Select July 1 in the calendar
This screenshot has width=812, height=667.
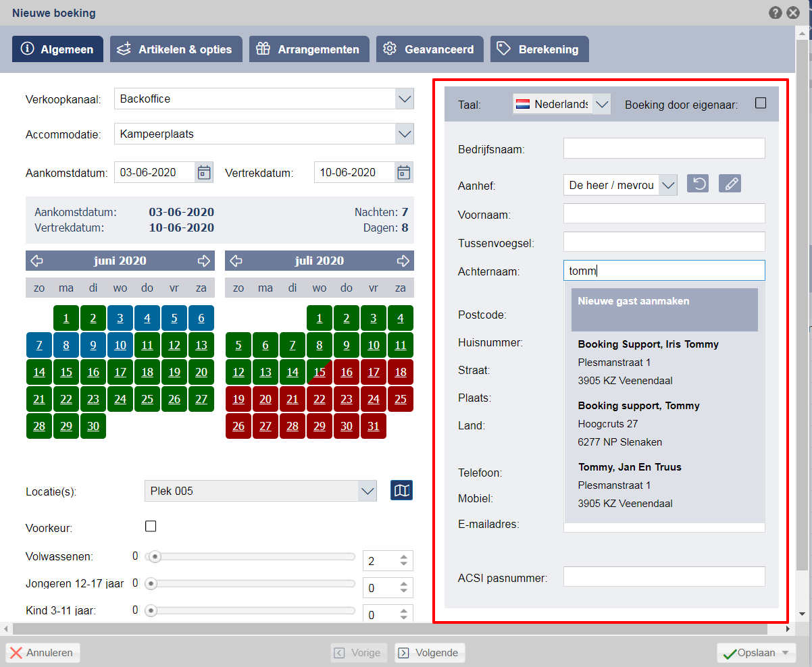(320, 318)
